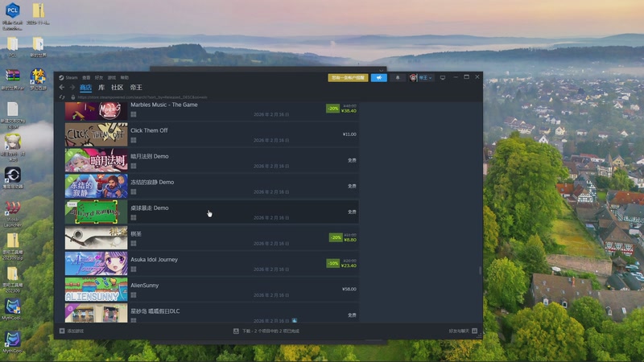This screenshot has height=362, width=644.
Task: Open the 查看 menu in Steam
Action: pos(86,77)
